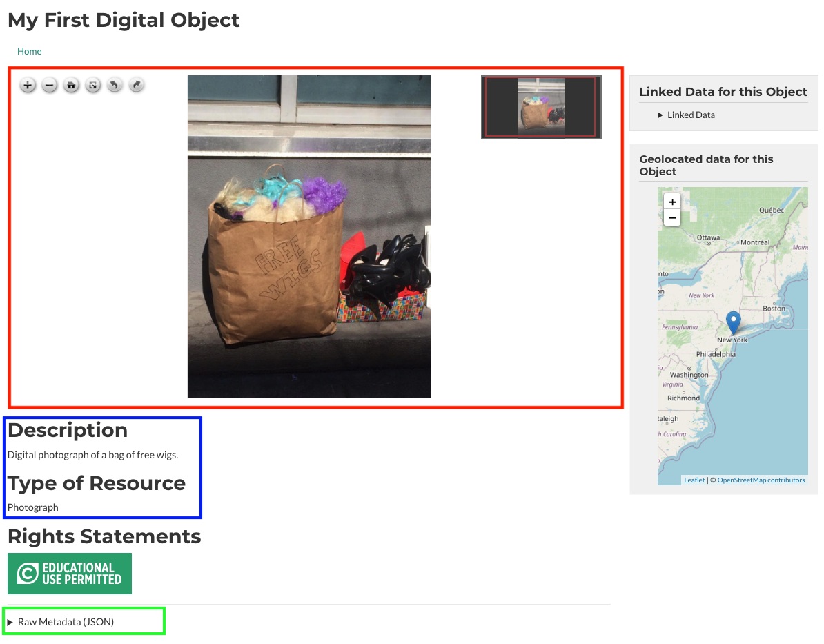
Task: Zoom in on the map
Action: coord(672,202)
